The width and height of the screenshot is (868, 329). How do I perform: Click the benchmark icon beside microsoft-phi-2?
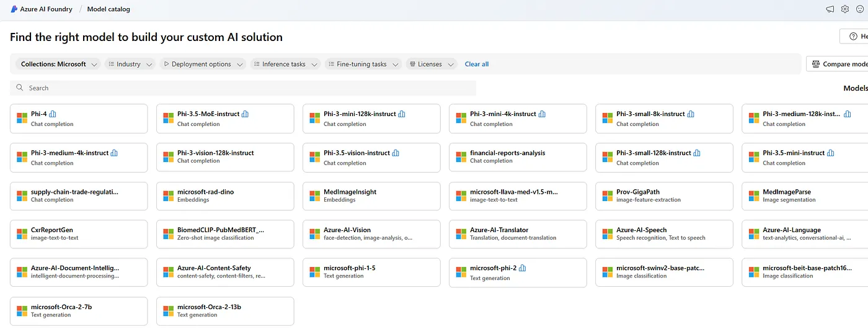[522, 268]
